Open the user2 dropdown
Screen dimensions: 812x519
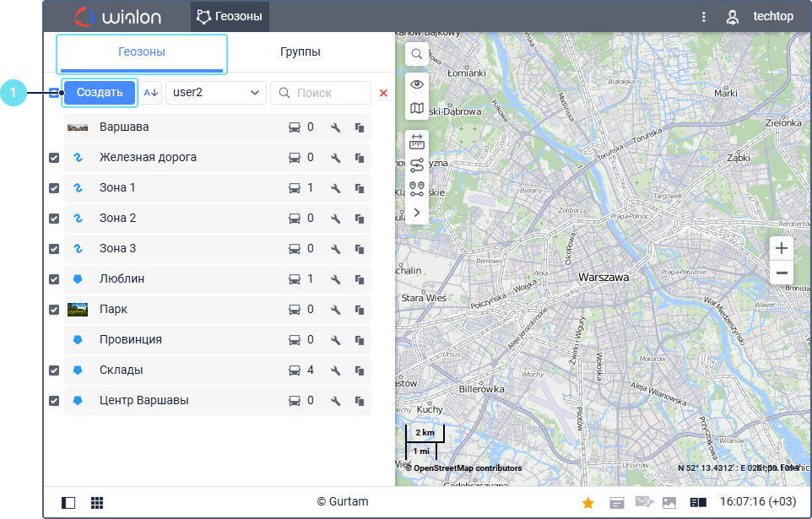click(216, 93)
